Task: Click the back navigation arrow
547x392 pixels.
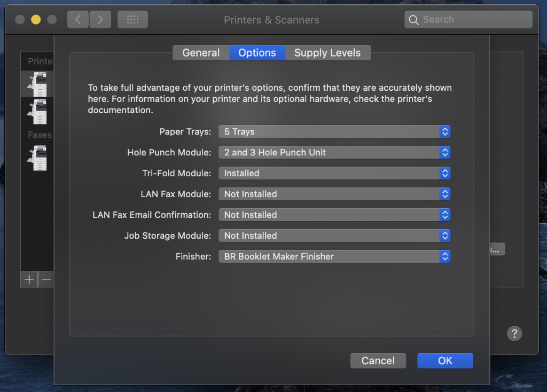Action: (x=77, y=19)
